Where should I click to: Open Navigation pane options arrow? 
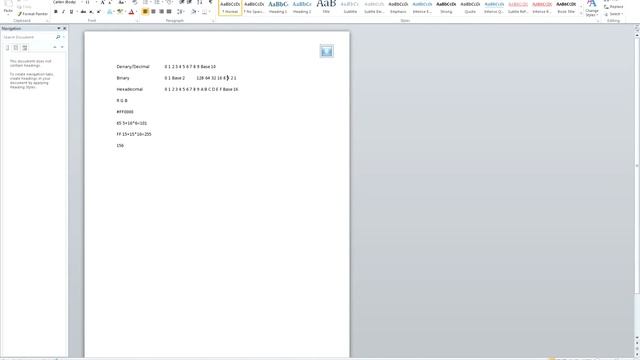point(58,29)
